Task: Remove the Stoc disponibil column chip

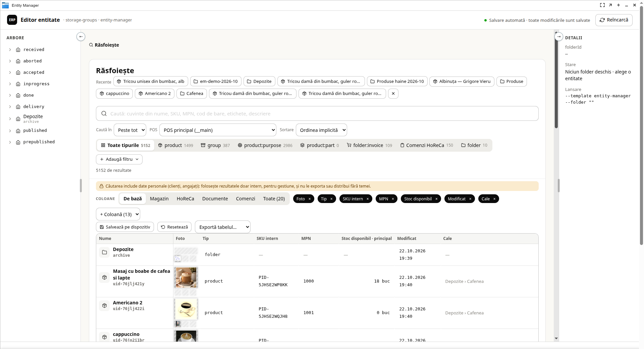Action: click(x=436, y=199)
